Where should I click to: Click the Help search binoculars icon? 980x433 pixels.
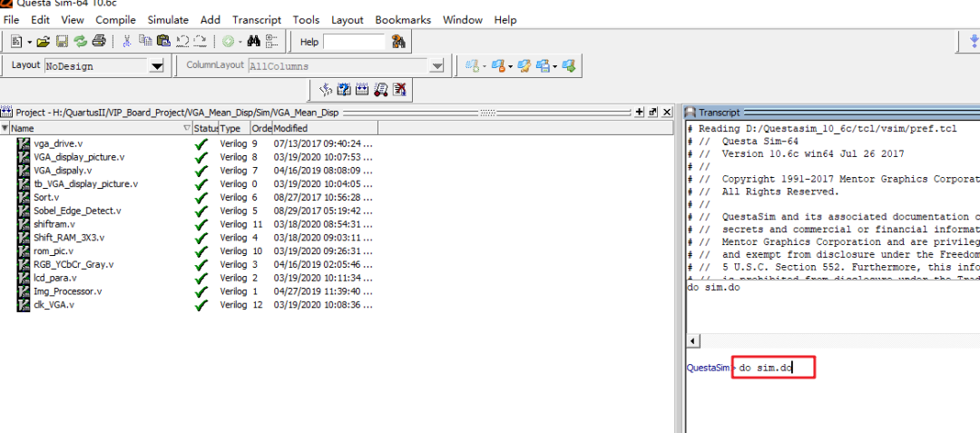pos(398,42)
